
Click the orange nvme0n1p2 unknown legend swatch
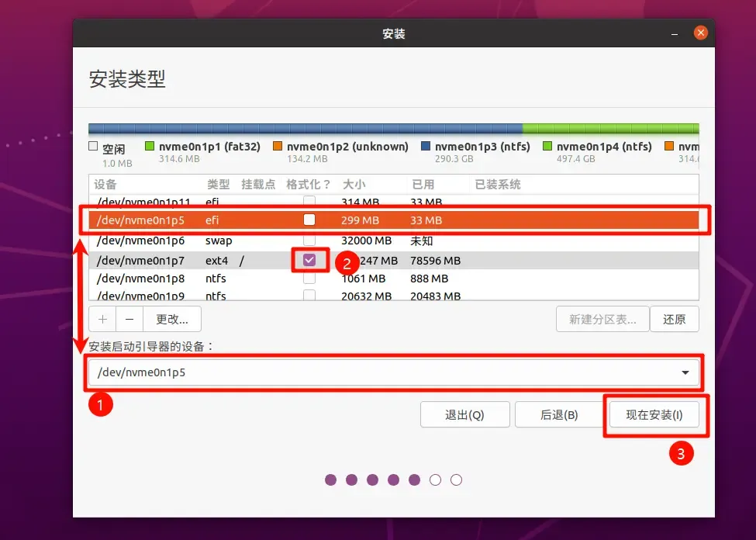click(x=278, y=146)
